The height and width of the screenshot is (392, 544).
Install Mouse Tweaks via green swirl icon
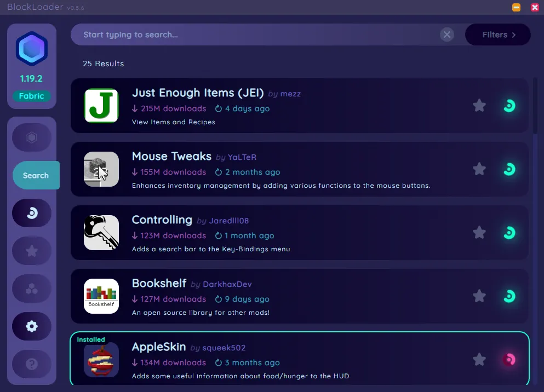tap(509, 169)
